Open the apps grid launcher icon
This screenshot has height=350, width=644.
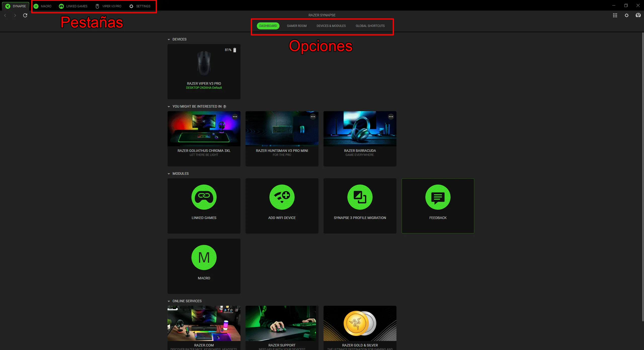pos(615,15)
